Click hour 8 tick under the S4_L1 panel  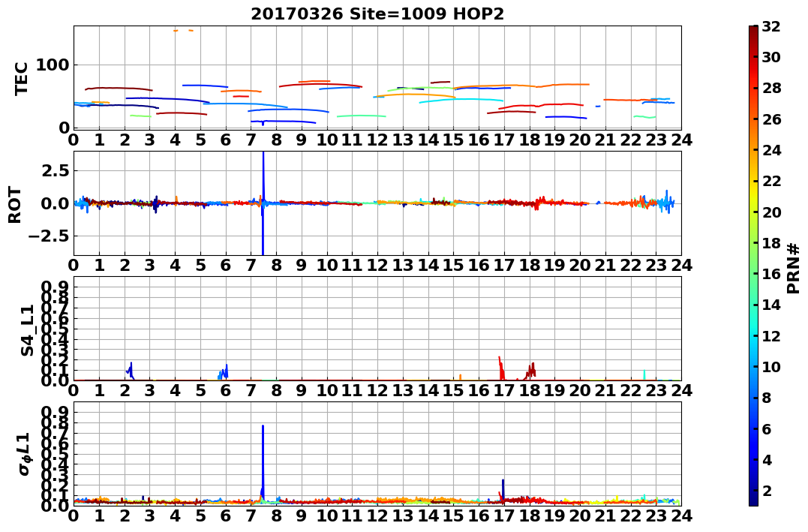click(x=276, y=391)
